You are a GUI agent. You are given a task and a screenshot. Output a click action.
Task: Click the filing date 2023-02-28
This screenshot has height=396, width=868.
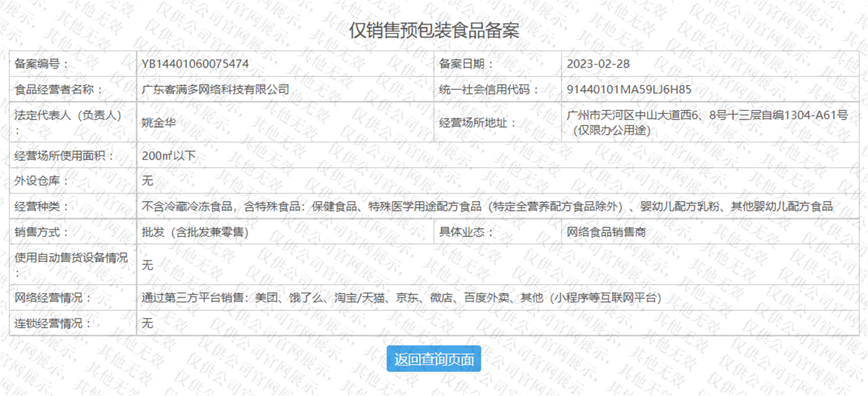(598, 64)
